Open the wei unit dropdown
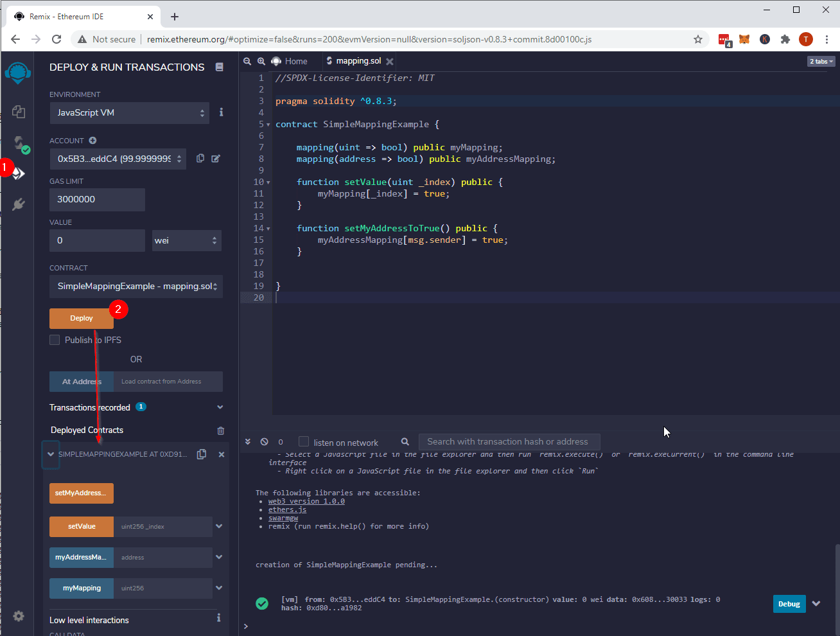The image size is (840, 636). tap(187, 240)
